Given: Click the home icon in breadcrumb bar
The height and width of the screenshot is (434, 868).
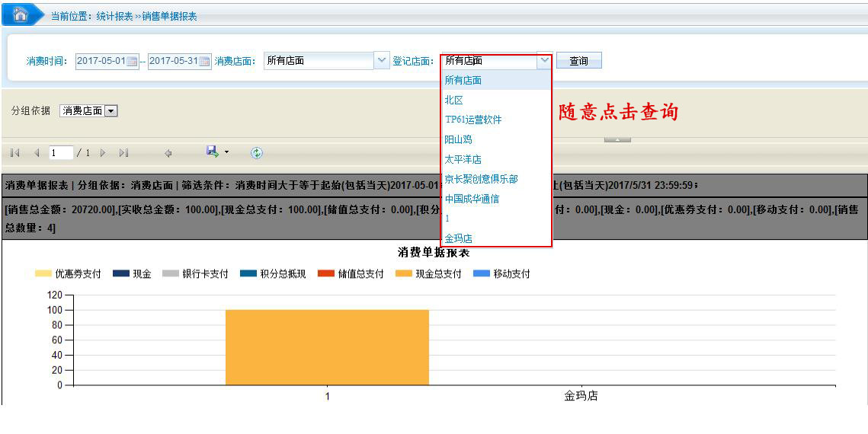Looking at the screenshot, I should coord(21,14).
